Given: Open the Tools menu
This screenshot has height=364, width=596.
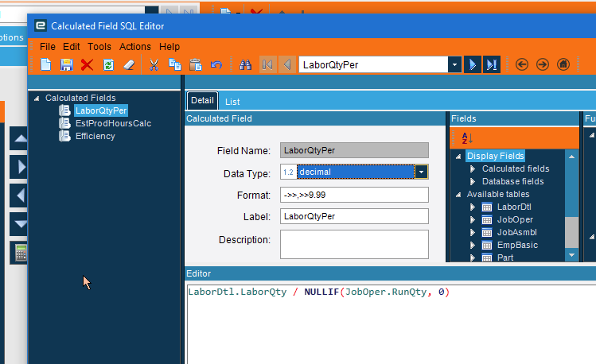Looking at the screenshot, I should click(x=99, y=47).
